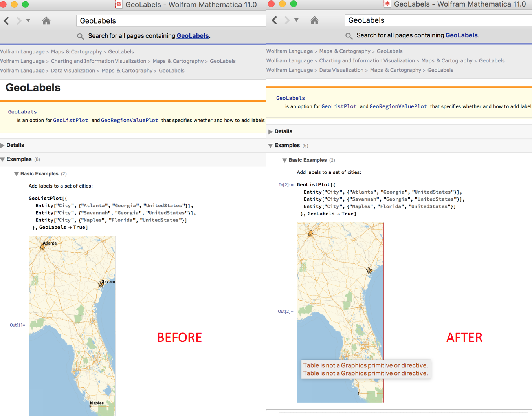Image resolution: width=532 pixels, height=420 pixels.
Task: Collapse Basic Examples in left window
Action: click(x=17, y=174)
